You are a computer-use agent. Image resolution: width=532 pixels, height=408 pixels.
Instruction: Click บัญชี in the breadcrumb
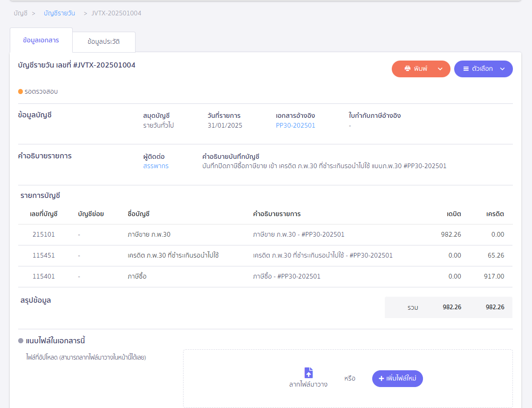click(20, 13)
